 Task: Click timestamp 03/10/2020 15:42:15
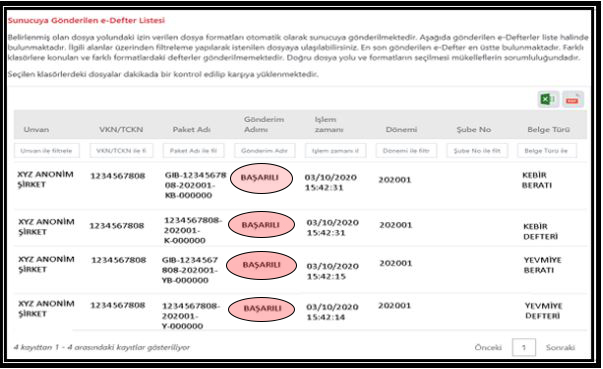click(x=333, y=271)
